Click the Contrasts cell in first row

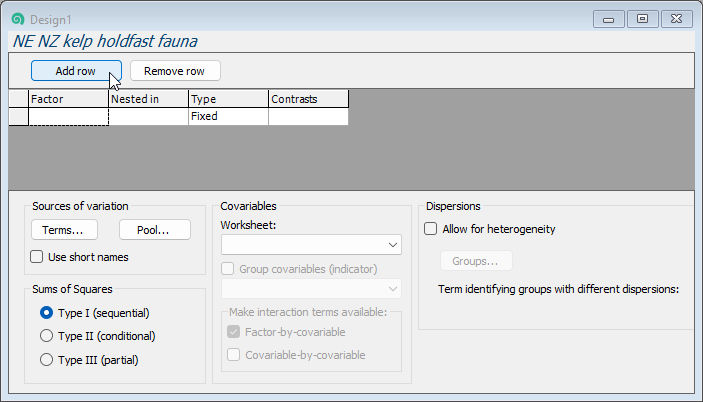[308, 117]
